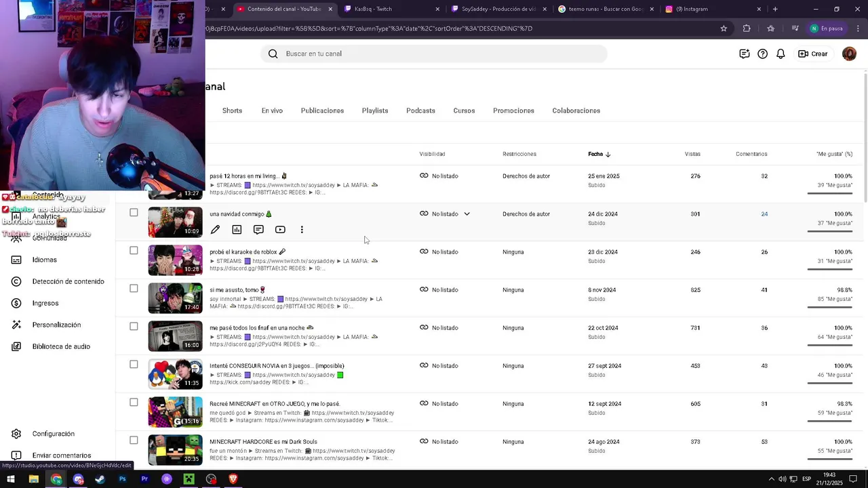The image size is (868, 488).
Task: Open the notifications bell
Action: 781,54
